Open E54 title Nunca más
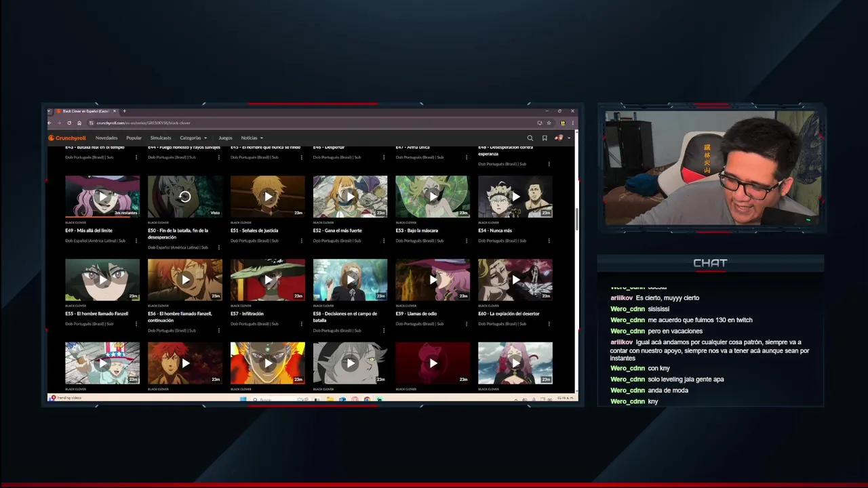Screen dimensions: 868x488 495,230
